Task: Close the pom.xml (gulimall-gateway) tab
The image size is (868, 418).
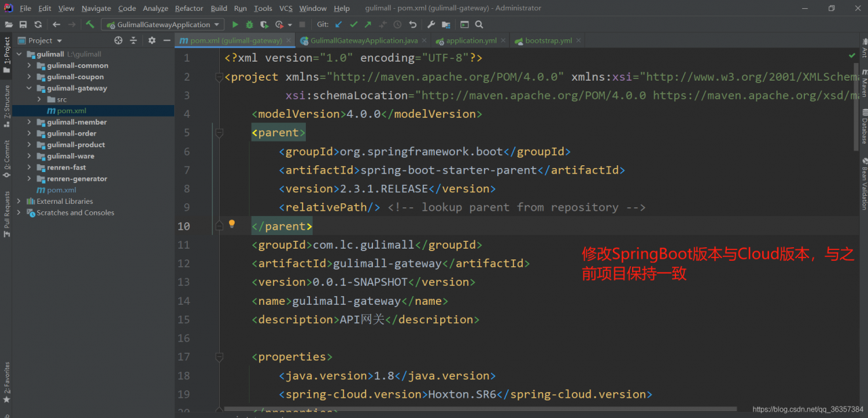Action: (x=288, y=41)
